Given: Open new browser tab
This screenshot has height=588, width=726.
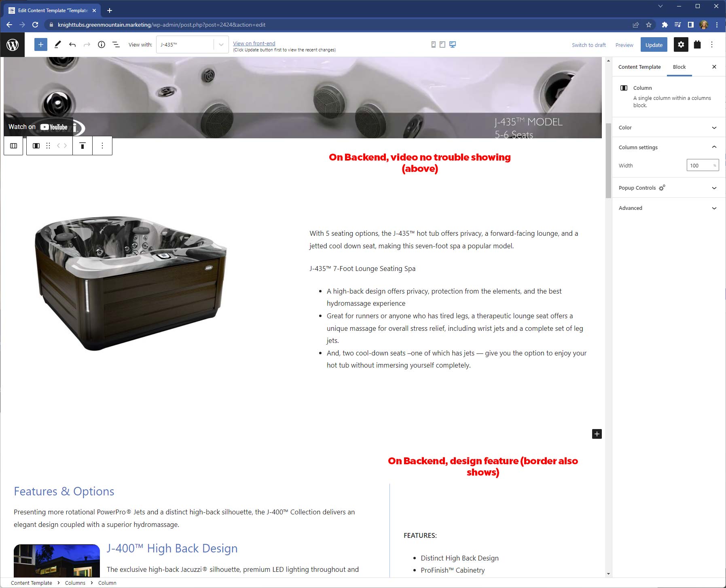Looking at the screenshot, I should tap(109, 11).
